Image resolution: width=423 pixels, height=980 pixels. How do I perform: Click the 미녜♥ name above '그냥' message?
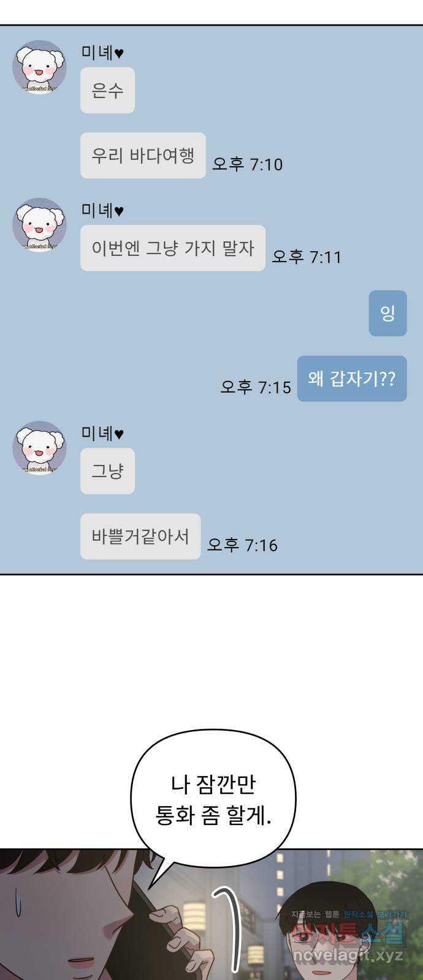[x=102, y=433]
